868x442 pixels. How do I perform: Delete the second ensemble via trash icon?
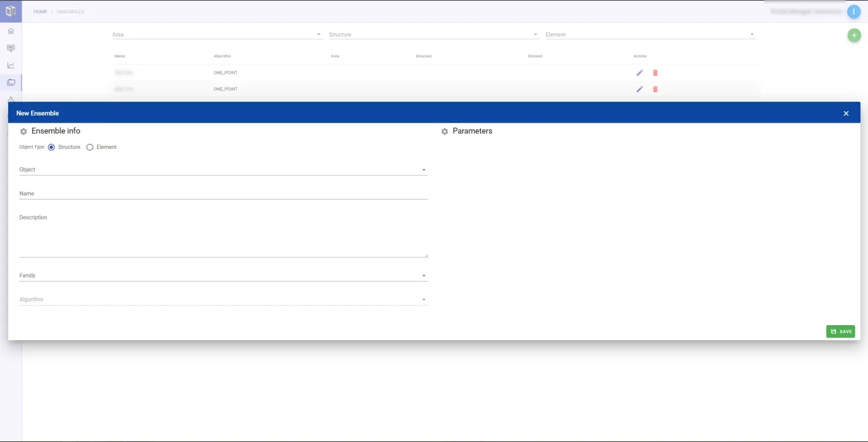(655, 88)
